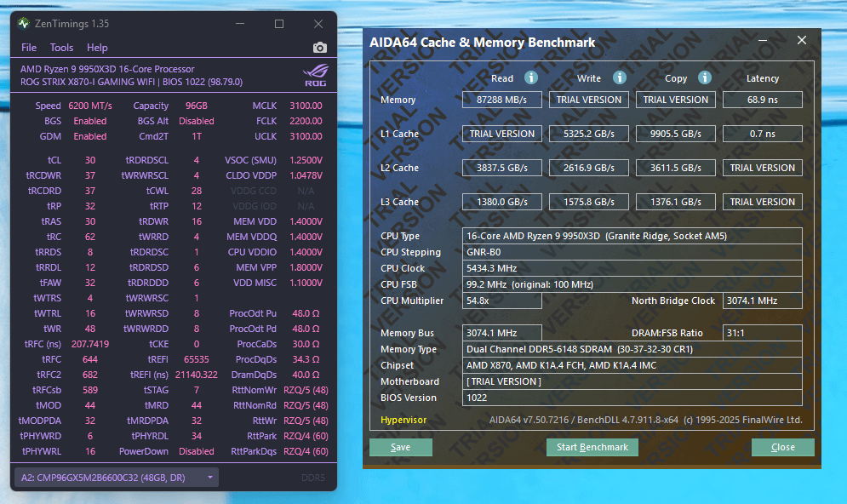
Task: Click the Cmd2T value 1T
Action: 197,136
